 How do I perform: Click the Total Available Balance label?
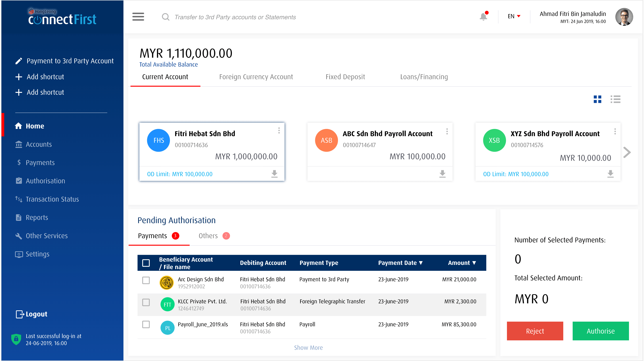[x=168, y=64]
